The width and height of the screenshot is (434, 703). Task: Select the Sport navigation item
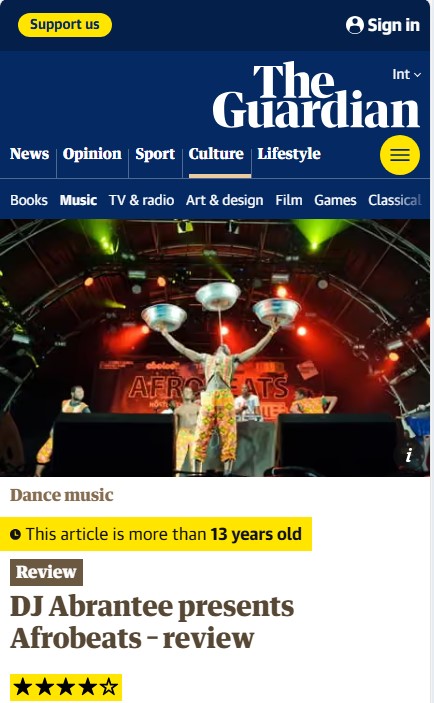click(155, 154)
